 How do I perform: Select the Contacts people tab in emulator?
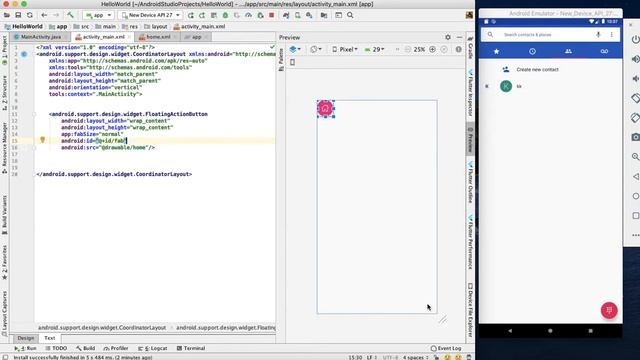point(568,51)
